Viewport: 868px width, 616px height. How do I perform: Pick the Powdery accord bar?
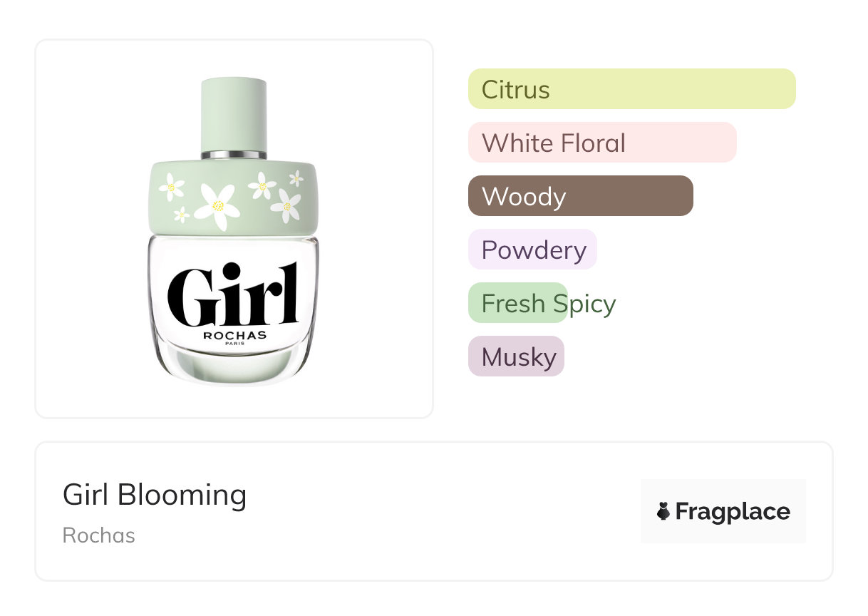tap(532, 250)
